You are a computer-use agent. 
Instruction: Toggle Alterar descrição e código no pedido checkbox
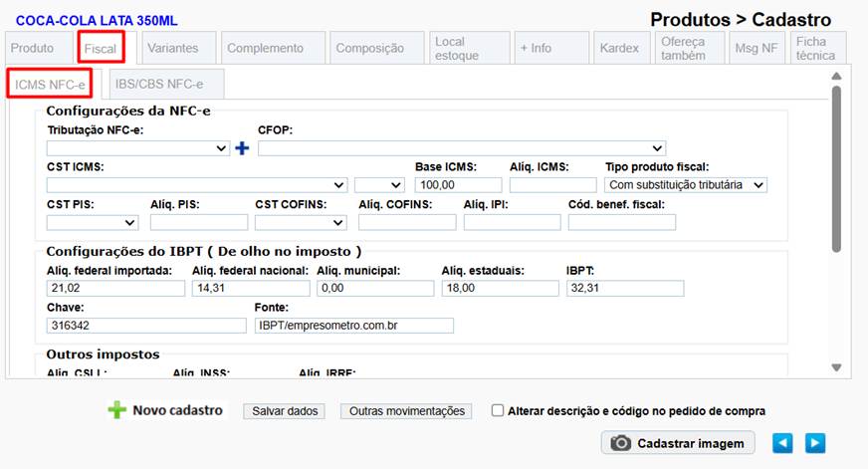(x=498, y=410)
